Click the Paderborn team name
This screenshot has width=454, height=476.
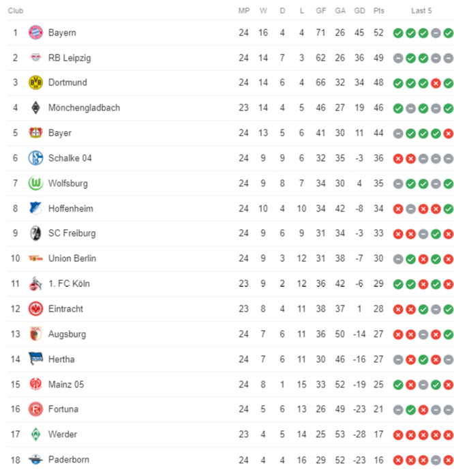[x=69, y=460]
